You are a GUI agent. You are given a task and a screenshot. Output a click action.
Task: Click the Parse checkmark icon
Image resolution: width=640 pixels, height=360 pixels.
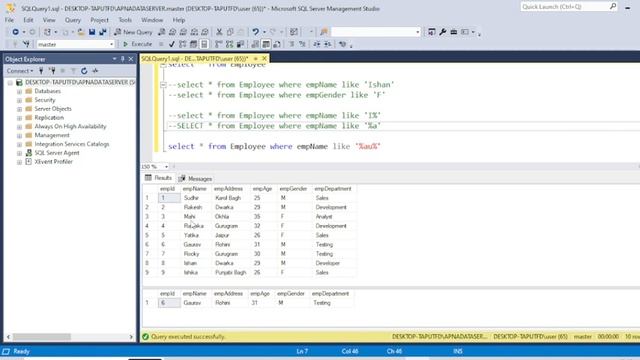click(171, 44)
